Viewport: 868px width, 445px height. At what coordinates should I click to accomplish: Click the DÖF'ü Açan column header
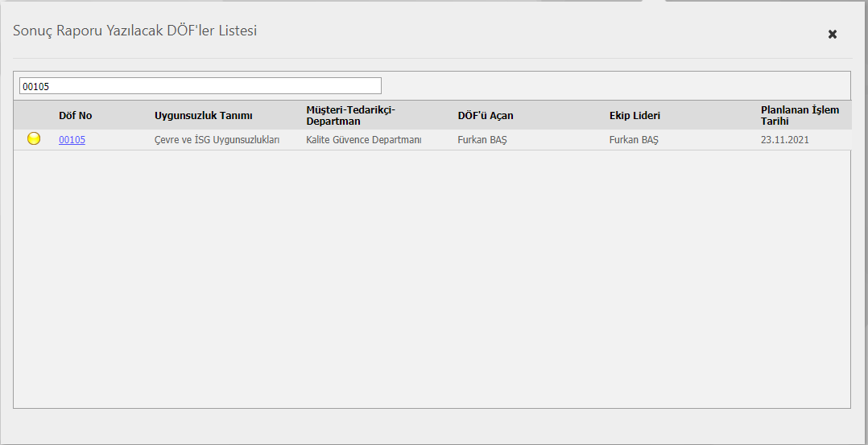[486, 116]
